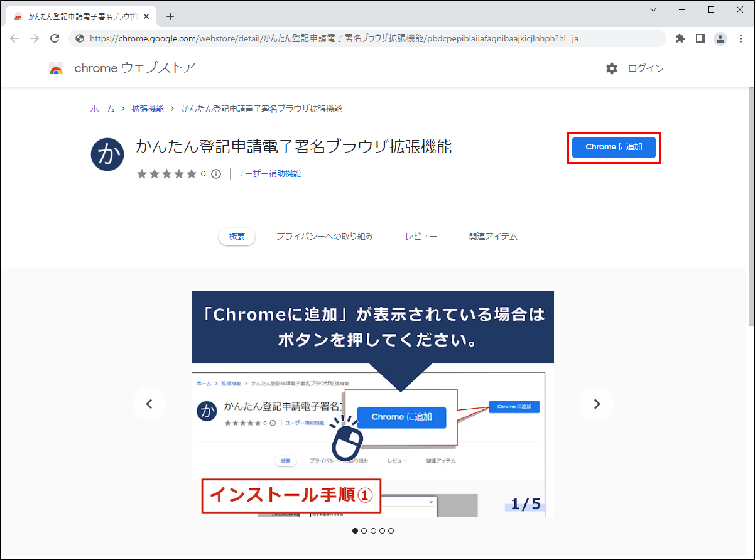The image size is (755, 560).
Task: Open the 拡張機能 breadcrumb link
Action: (148, 109)
